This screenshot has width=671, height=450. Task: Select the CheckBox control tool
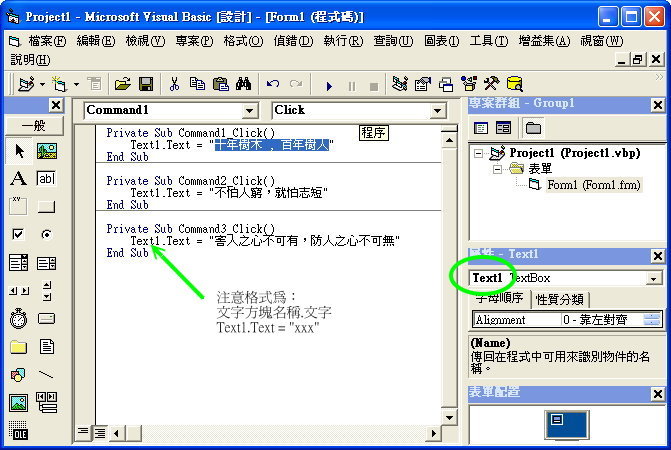click(18, 235)
